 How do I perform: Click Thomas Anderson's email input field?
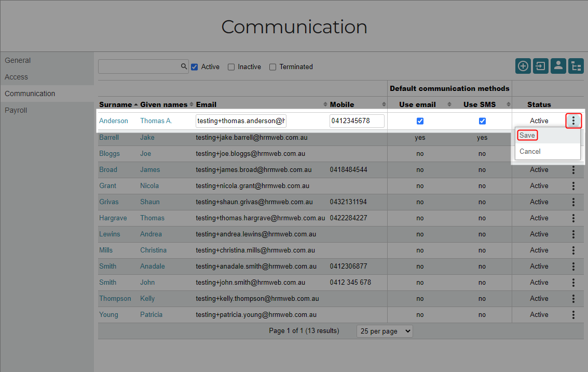point(241,121)
